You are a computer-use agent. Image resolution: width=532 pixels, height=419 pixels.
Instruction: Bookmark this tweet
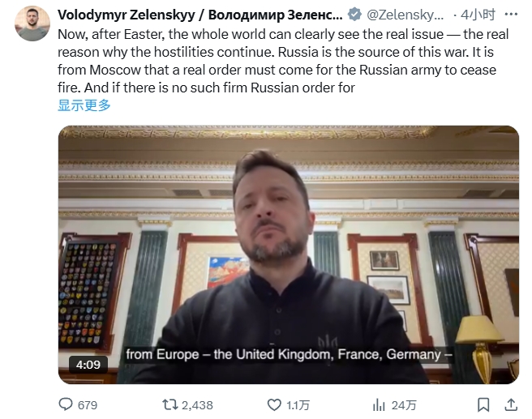click(x=483, y=404)
